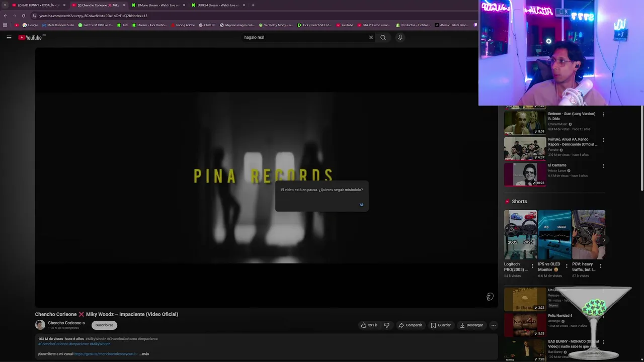
Task: Open options for Farruko Delincuente video
Action: pos(603,140)
